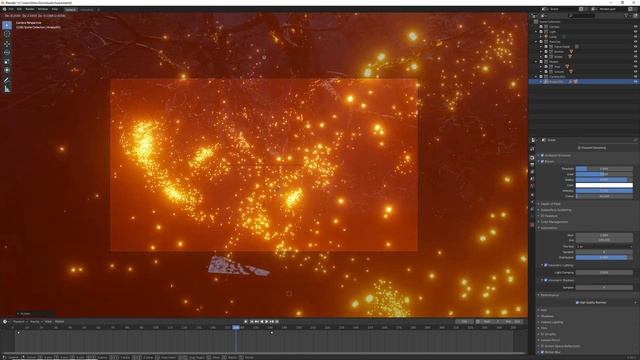
Task: Adjust the Volumetrics Distribution slider
Action: [604, 258]
